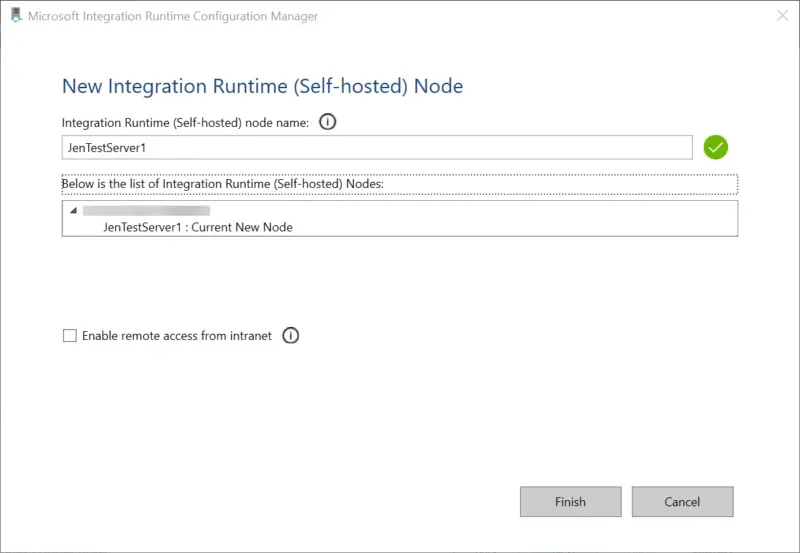
Task: Click the info icon next to remote access
Action: click(290, 336)
